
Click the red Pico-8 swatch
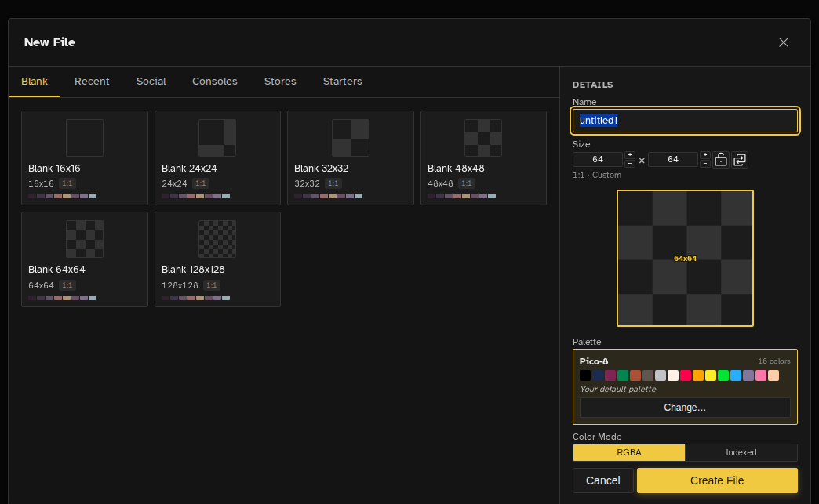[686, 375]
